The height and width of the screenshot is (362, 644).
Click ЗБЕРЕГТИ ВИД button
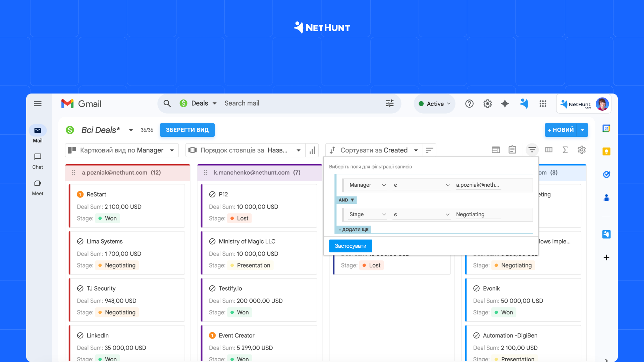[x=187, y=130]
